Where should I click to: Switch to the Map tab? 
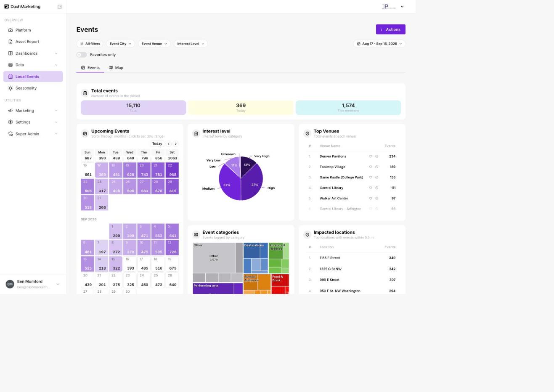pos(116,68)
